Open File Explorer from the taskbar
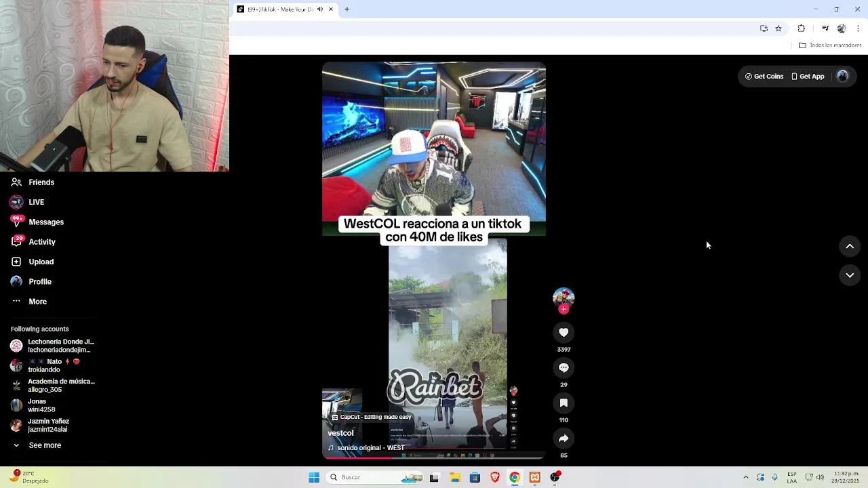Screen dimensions: 868x488 pos(454,477)
